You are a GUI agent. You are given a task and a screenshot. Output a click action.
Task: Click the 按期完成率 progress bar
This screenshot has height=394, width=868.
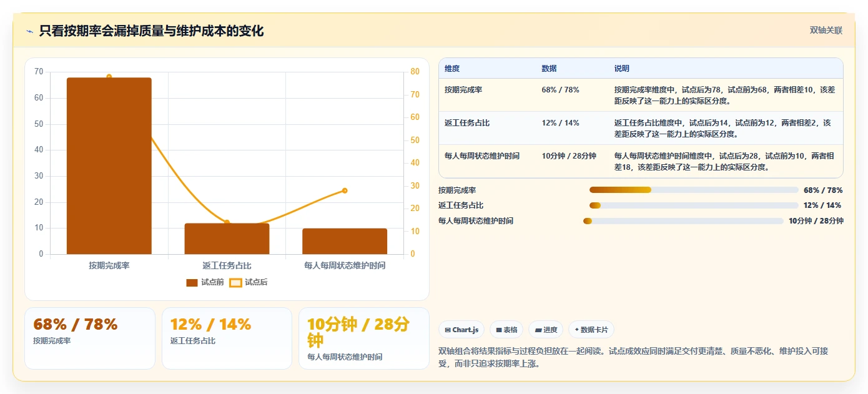(694, 190)
